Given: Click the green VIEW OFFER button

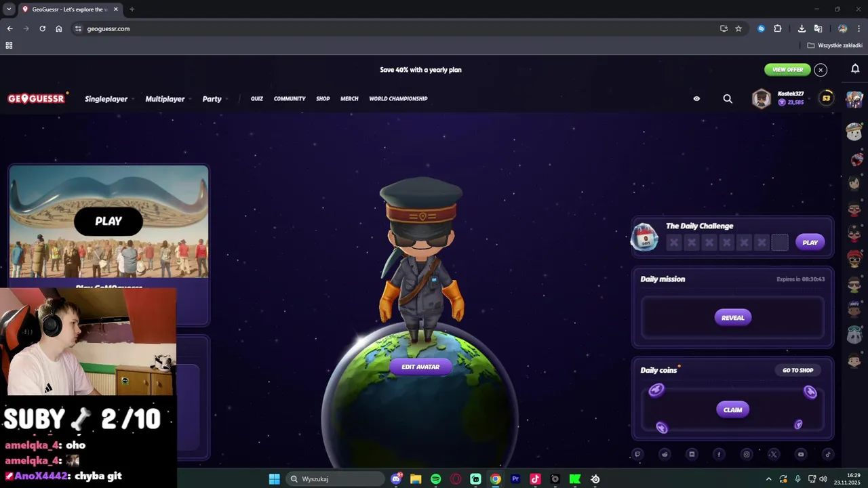Looking at the screenshot, I should (x=787, y=70).
